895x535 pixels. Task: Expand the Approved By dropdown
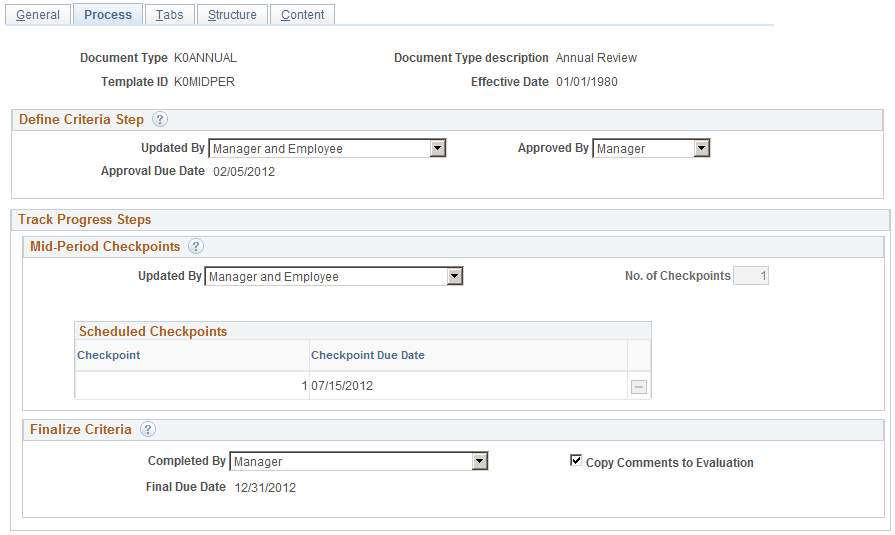click(x=651, y=148)
